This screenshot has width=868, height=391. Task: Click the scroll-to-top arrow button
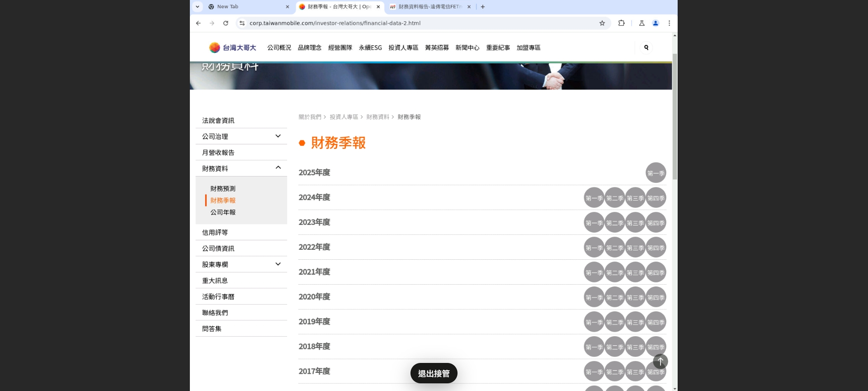tap(660, 361)
